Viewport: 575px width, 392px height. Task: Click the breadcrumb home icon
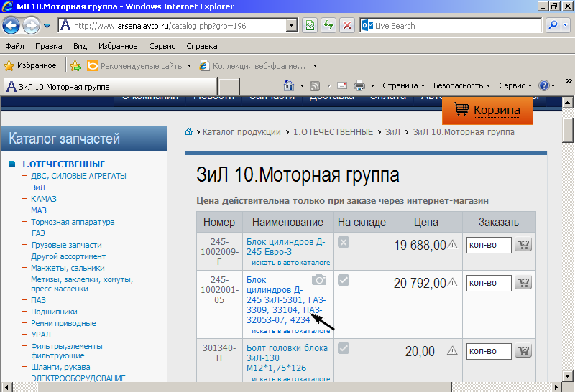(x=188, y=131)
